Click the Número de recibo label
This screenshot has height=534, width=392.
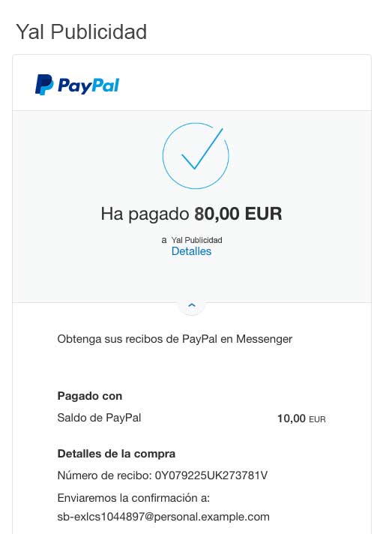click(x=105, y=475)
